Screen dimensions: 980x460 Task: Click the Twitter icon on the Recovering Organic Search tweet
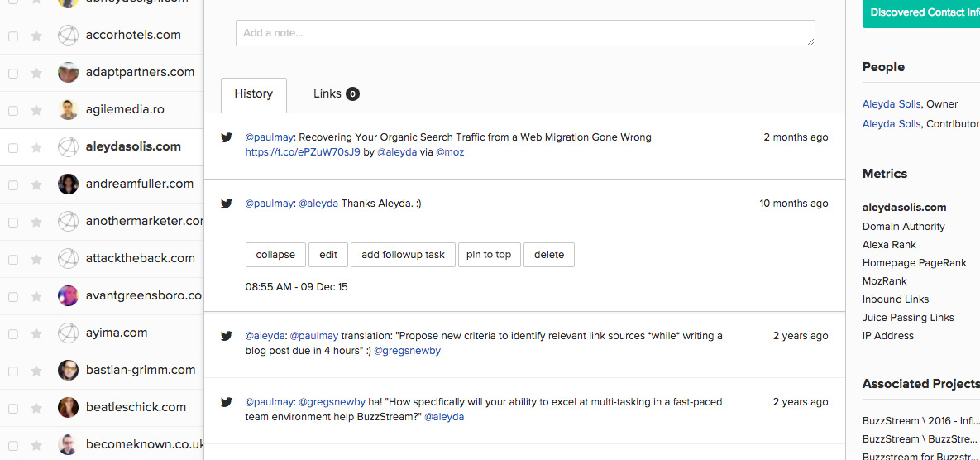[x=227, y=137]
